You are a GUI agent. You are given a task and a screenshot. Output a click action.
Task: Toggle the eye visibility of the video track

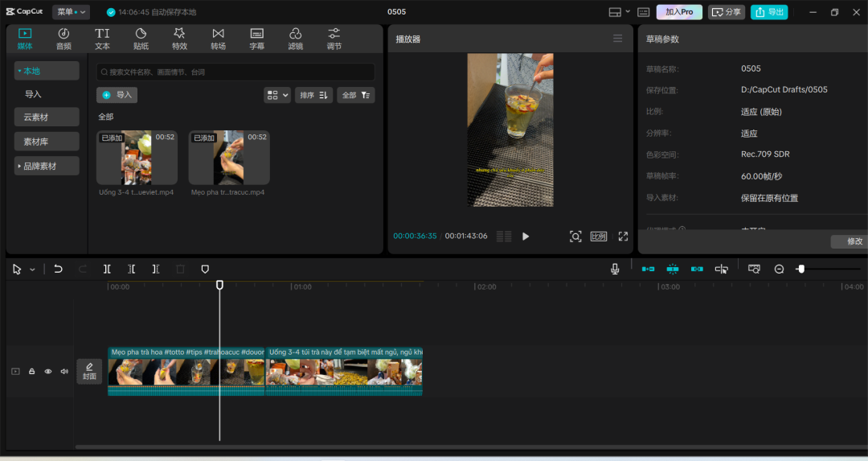point(48,371)
